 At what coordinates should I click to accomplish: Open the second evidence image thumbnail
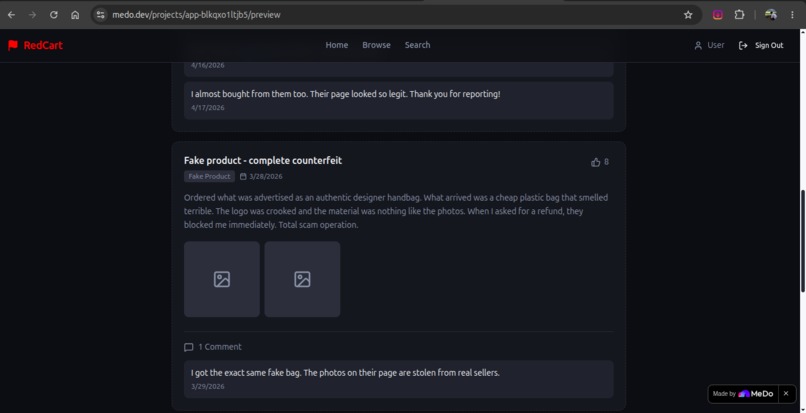pyautogui.click(x=302, y=279)
